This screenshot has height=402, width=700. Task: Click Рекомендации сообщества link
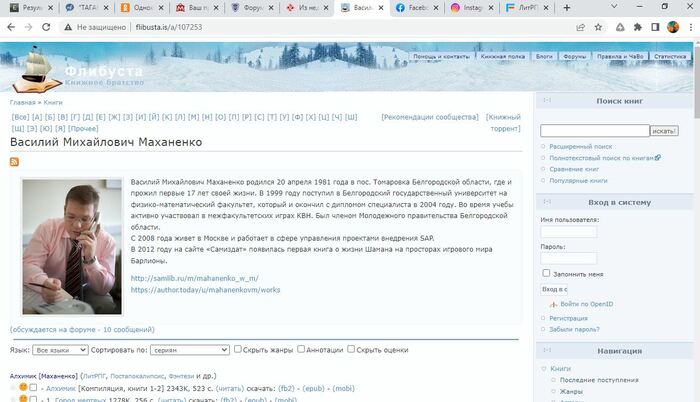tap(430, 117)
